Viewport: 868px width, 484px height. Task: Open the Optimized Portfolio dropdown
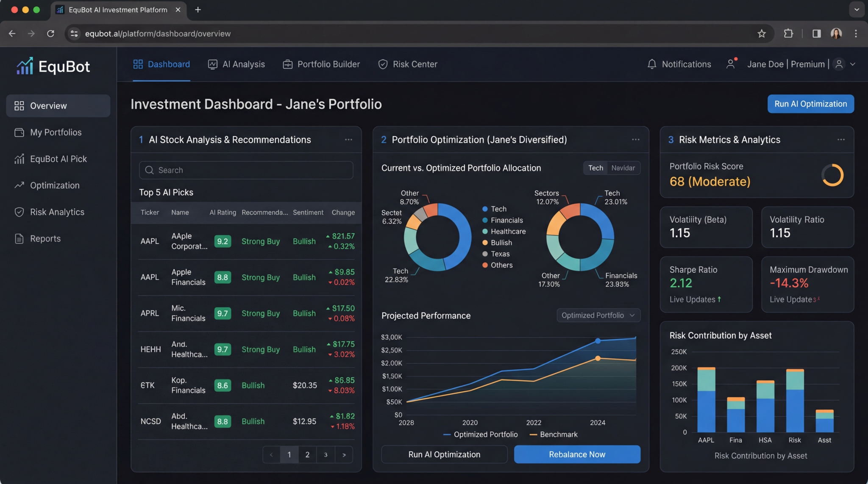coord(598,315)
